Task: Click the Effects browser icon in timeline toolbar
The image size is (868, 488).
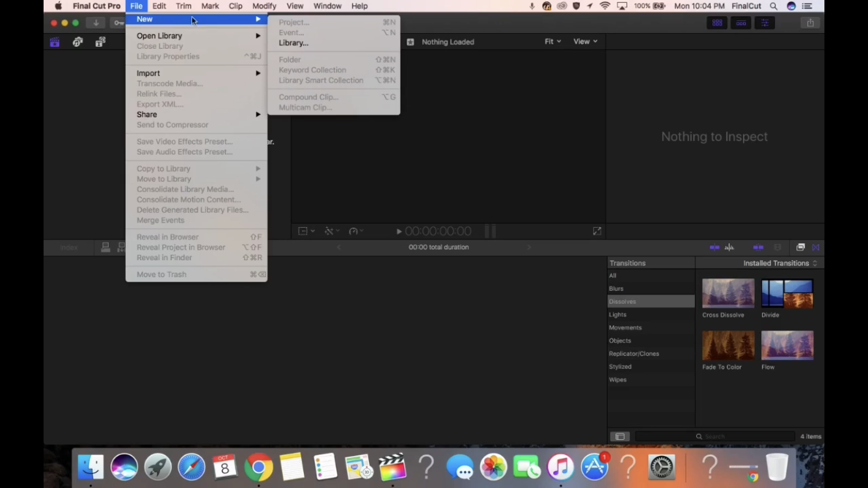Action: point(800,247)
